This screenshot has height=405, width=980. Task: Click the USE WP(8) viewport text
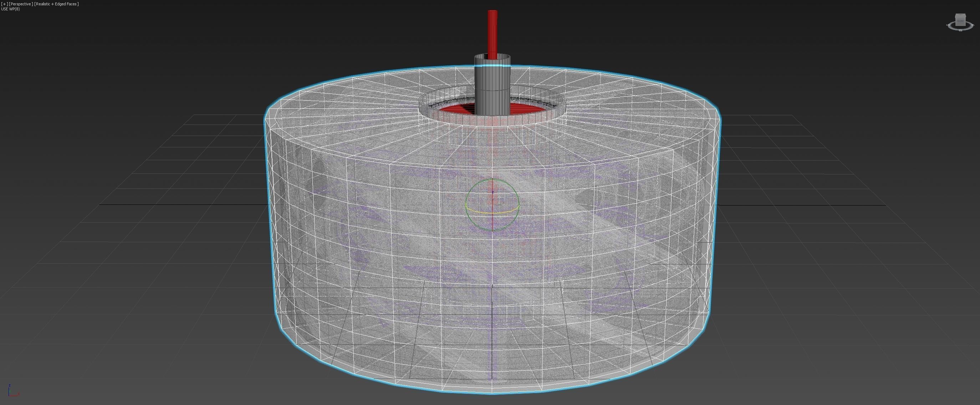tap(11, 9)
